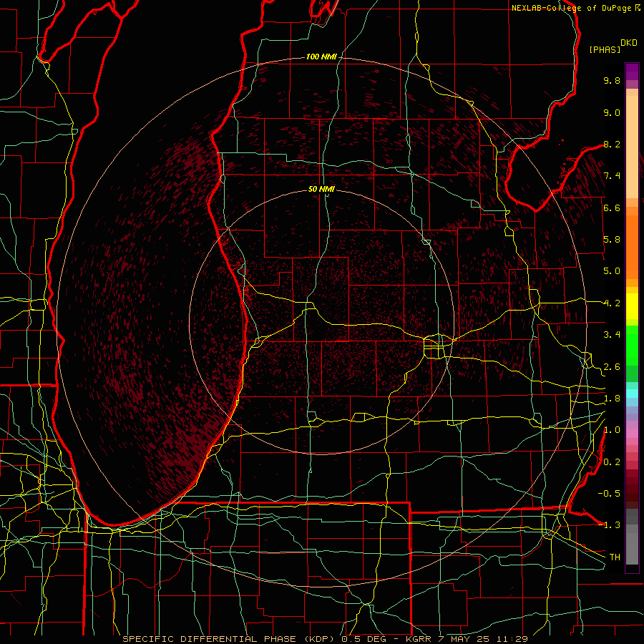Click the 100 NMI range ring label

pos(321,57)
